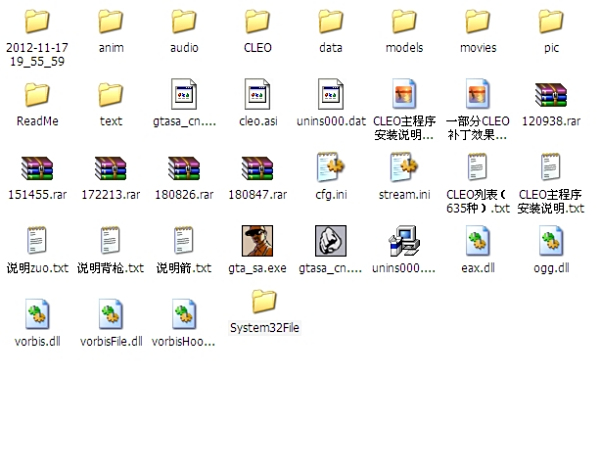Select the cleo.asi file icon
The height and width of the screenshot is (472, 600).
point(258,94)
